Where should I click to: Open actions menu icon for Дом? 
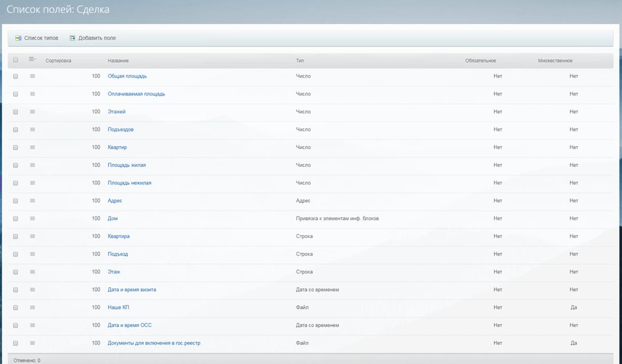tap(32, 218)
